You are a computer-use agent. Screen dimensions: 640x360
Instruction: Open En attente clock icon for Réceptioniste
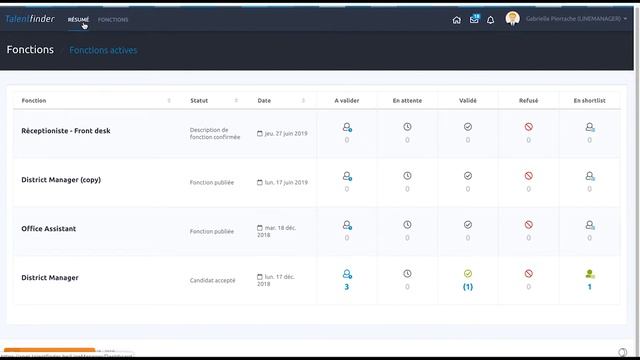pyautogui.click(x=407, y=127)
